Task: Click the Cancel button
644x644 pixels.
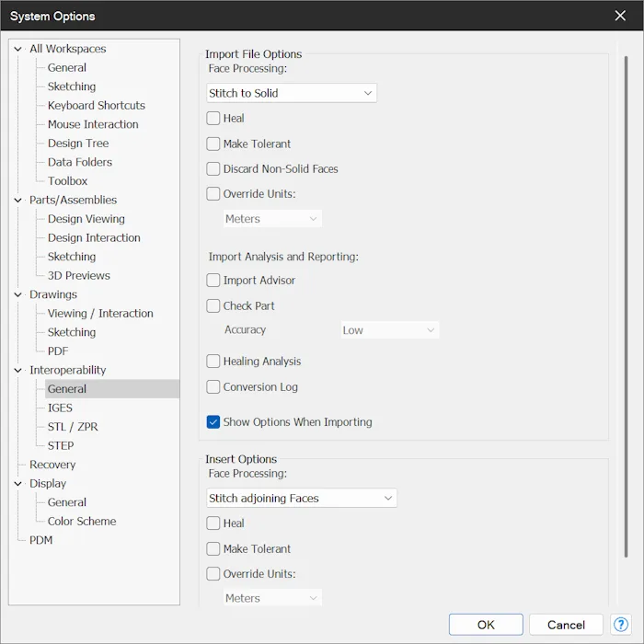Action: click(x=566, y=625)
